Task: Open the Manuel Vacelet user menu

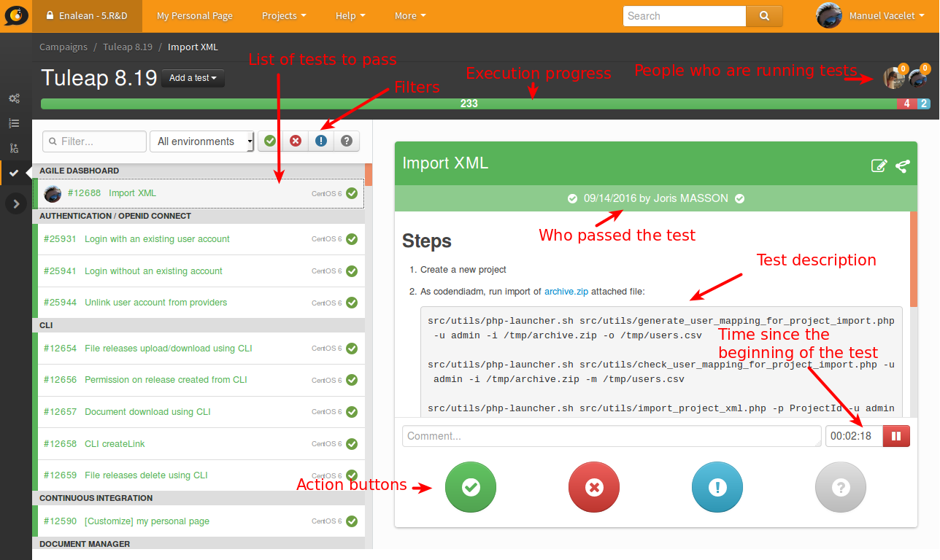Action: click(887, 15)
